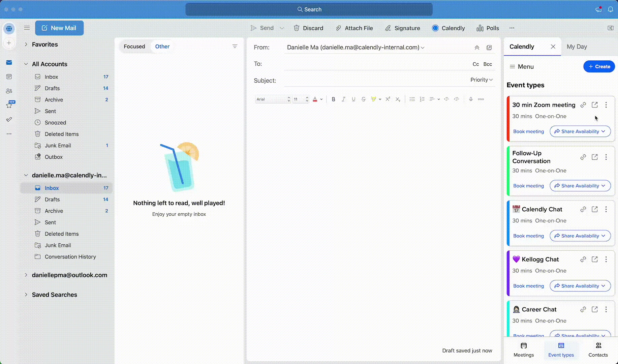Switch to the Focused tab
Image resolution: width=618 pixels, height=364 pixels.
(x=134, y=46)
